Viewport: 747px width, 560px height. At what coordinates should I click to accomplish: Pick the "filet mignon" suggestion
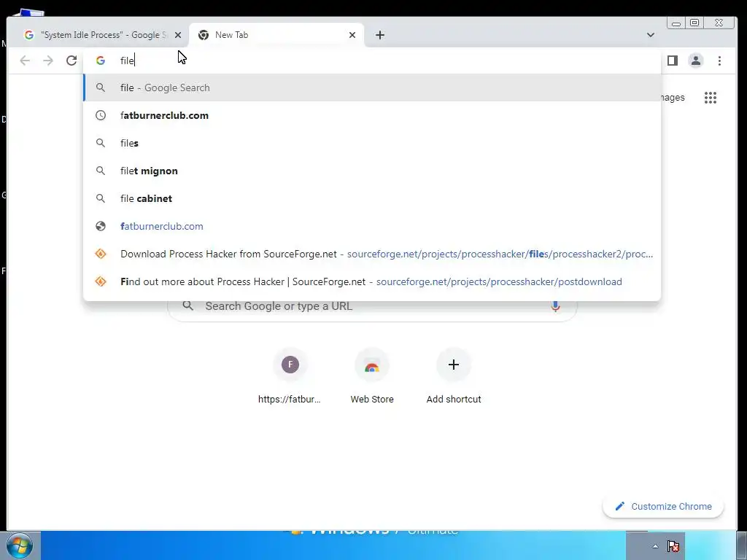pyautogui.click(x=372, y=171)
